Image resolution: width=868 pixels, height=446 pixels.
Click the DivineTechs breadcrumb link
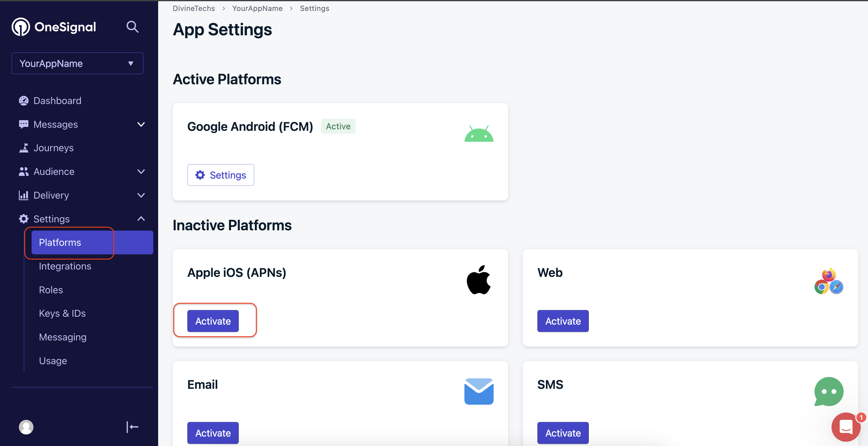pos(194,9)
